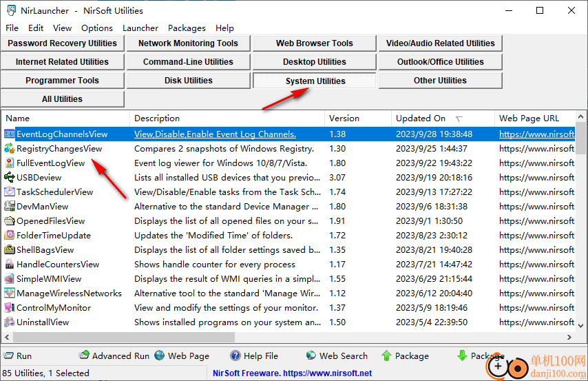Open the View menu
Screen dimensions: 588x381
62,28
